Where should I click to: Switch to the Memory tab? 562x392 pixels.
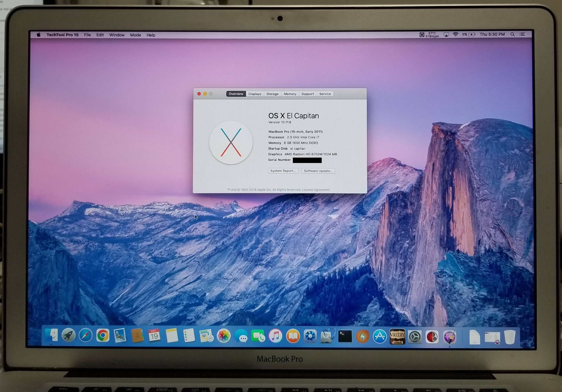290,94
